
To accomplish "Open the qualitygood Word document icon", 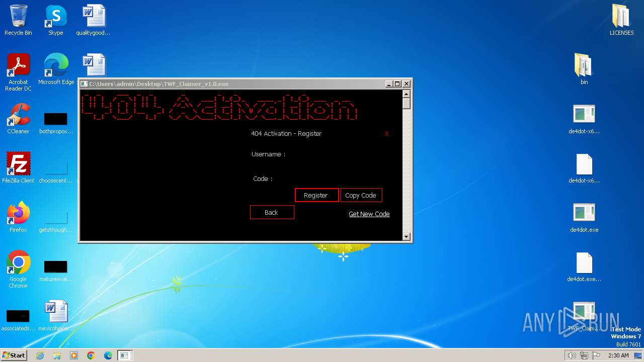I will point(93,20).
